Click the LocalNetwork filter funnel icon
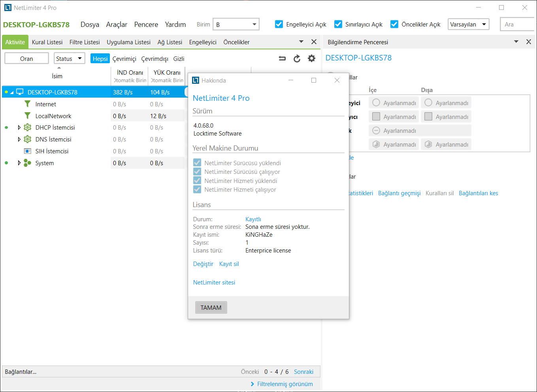This screenshot has width=537, height=392. (27, 116)
